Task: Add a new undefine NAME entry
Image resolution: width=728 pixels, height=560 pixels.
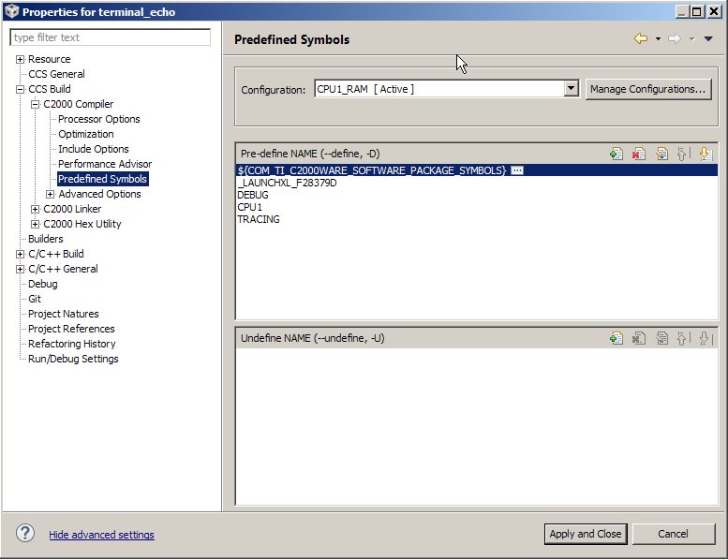Action: click(x=617, y=338)
